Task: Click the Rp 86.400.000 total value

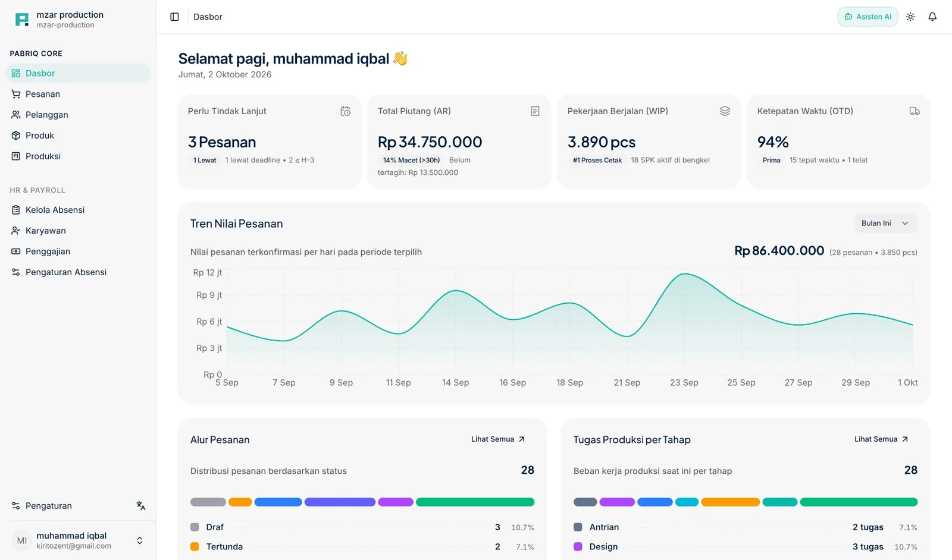Action: click(x=779, y=251)
